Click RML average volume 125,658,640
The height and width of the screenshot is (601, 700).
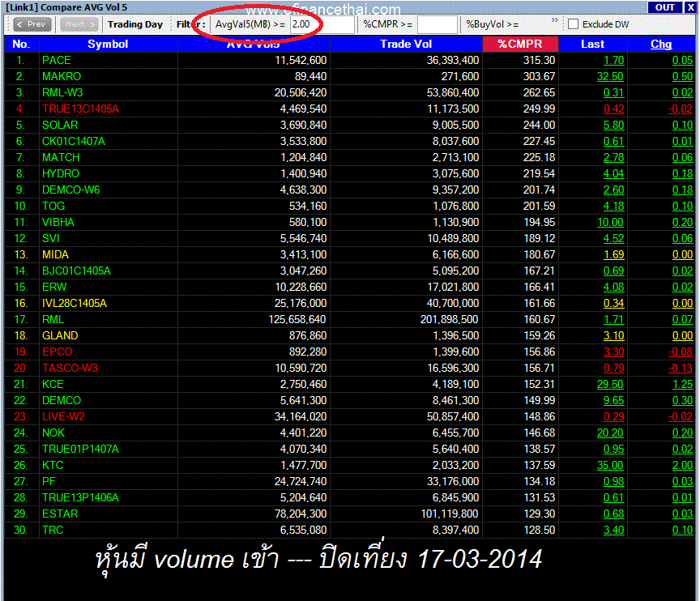297,319
